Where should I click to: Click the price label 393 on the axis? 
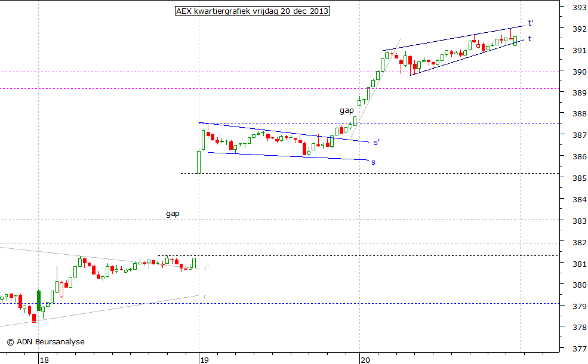[580, 7]
